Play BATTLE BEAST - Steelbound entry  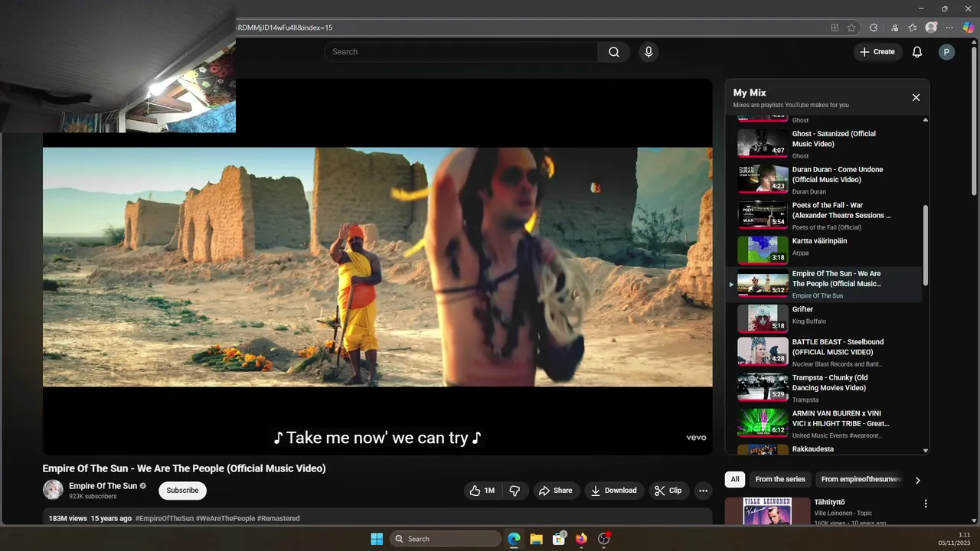824,352
